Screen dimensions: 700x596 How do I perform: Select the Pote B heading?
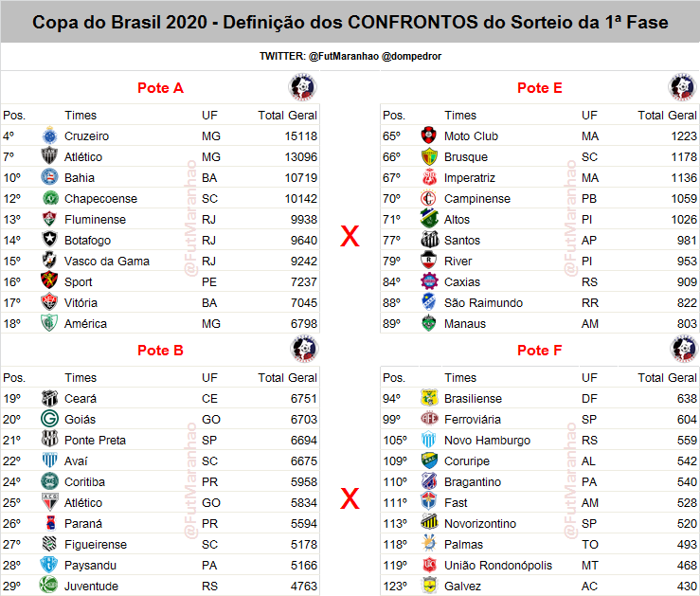pyautogui.click(x=160, y=351)
